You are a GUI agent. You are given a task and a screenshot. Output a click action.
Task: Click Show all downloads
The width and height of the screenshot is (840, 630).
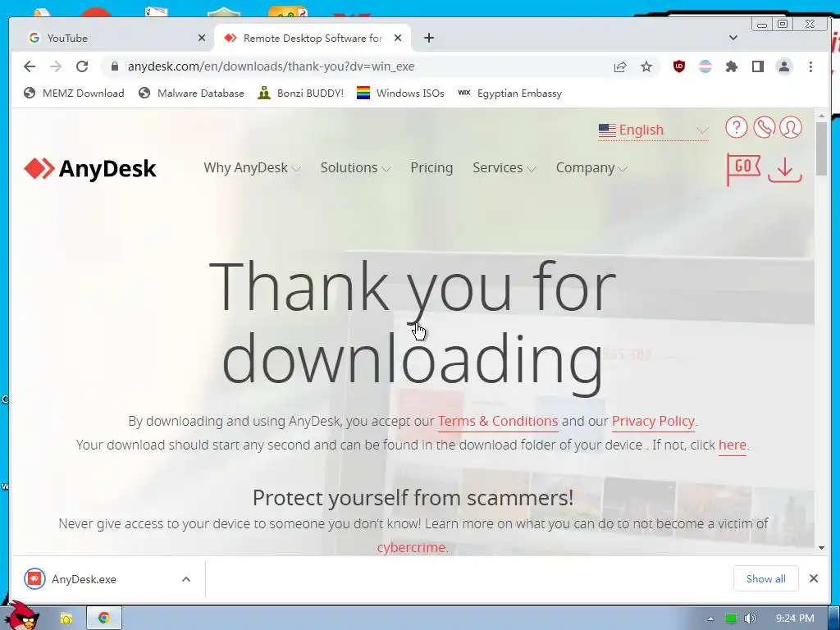[x=765, y=578]
